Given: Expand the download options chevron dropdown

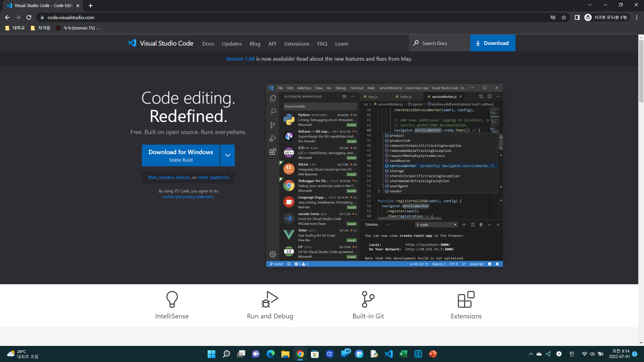Looking at the screenshot, I should pyautogui.click(x=227, y=156).
